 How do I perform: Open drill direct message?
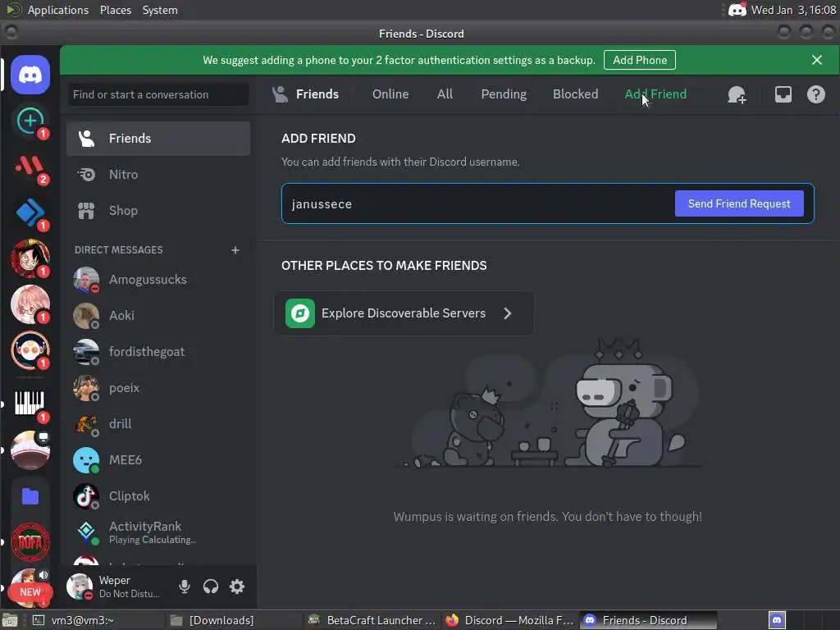[158, 424]
